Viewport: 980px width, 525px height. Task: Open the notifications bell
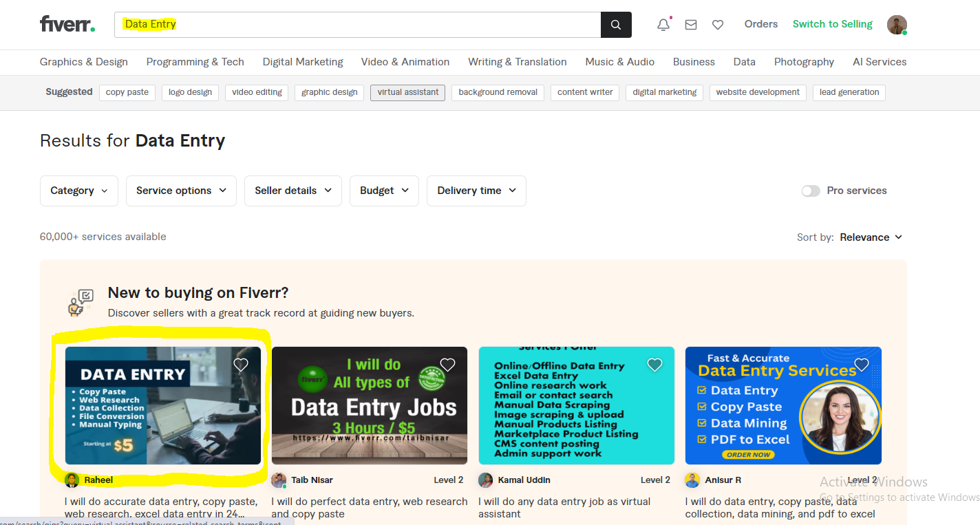point(663,24)
